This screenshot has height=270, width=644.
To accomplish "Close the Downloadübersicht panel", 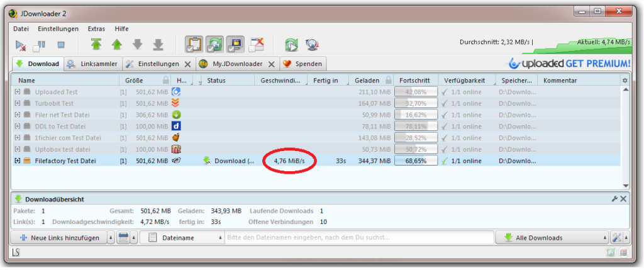I will pyautogui.click(x=623, y=199).
